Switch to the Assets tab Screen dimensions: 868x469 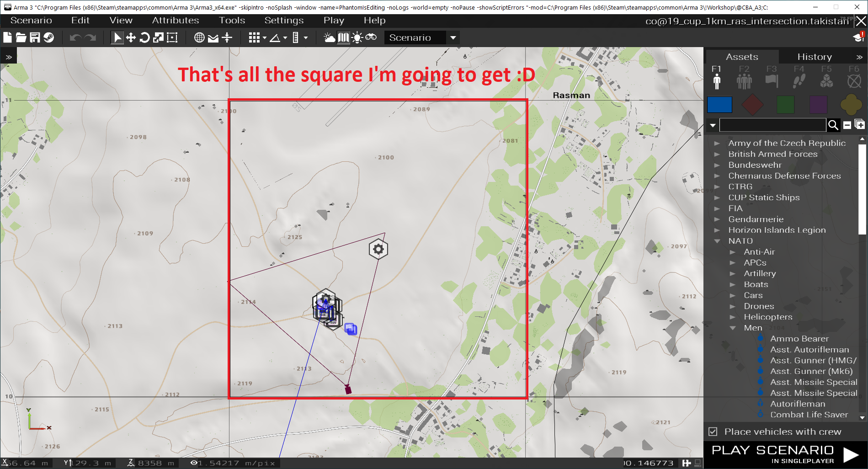[742, 57]
